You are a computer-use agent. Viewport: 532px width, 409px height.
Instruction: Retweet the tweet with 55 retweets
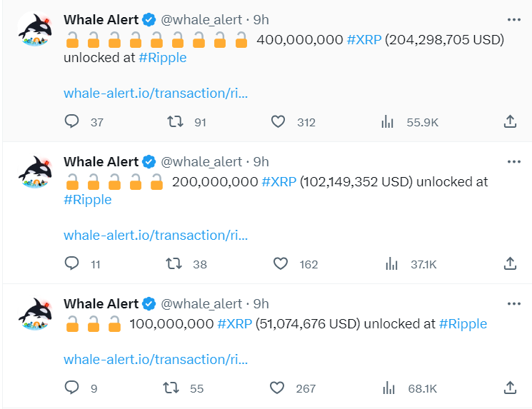171,388
